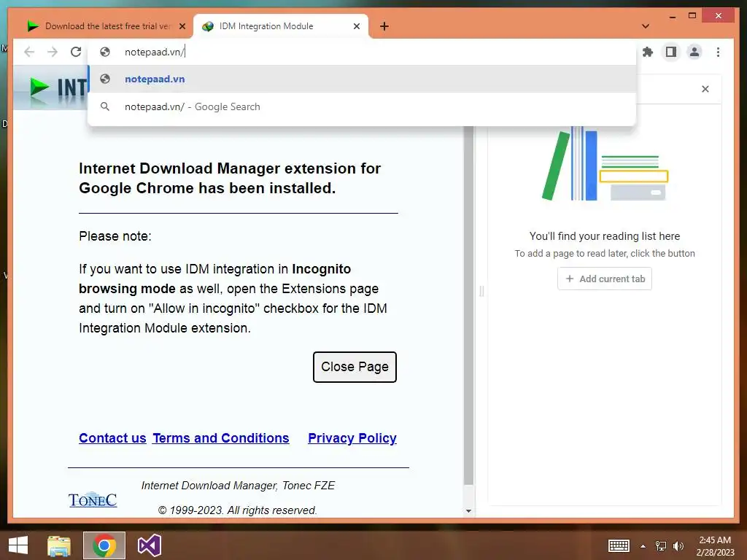Open the touch keyboard tray icon
This screenshot has width=747, height=560.
tap(619, 545)
